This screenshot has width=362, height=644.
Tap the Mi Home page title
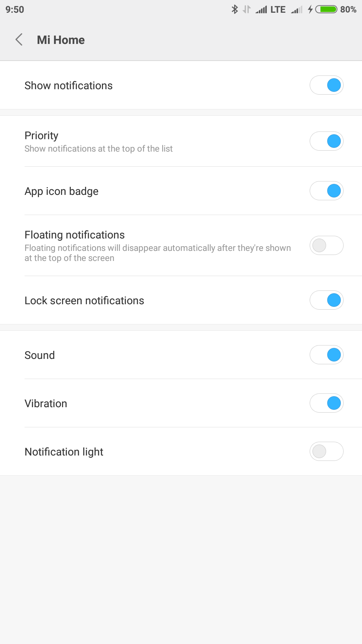click(x=61, y=40)
